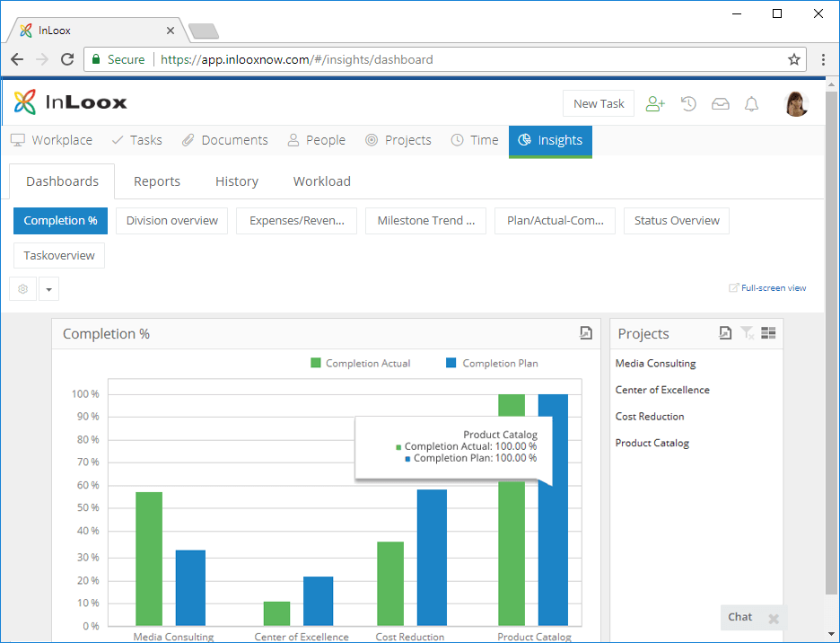Toggle Completion Actual legend swatch
The width and height of the screenshot is (840, 643).
click(316, 363)
